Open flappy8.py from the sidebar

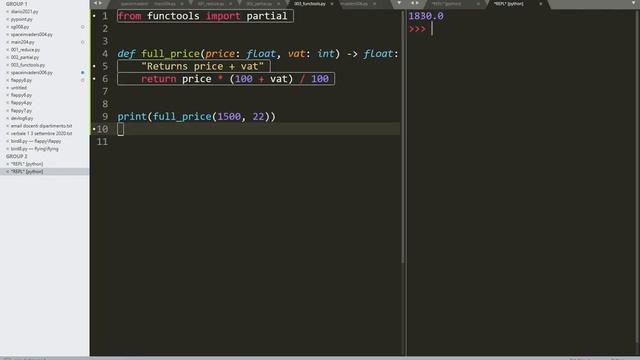coord(21,80)
